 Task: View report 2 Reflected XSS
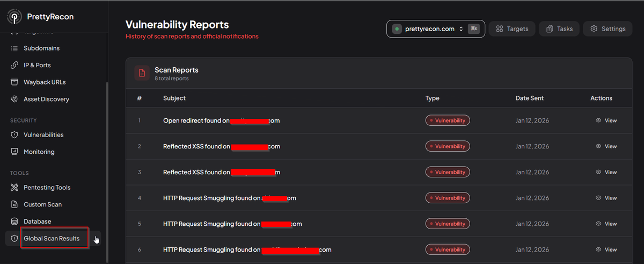pyautogui.click(x=606, y=146)
